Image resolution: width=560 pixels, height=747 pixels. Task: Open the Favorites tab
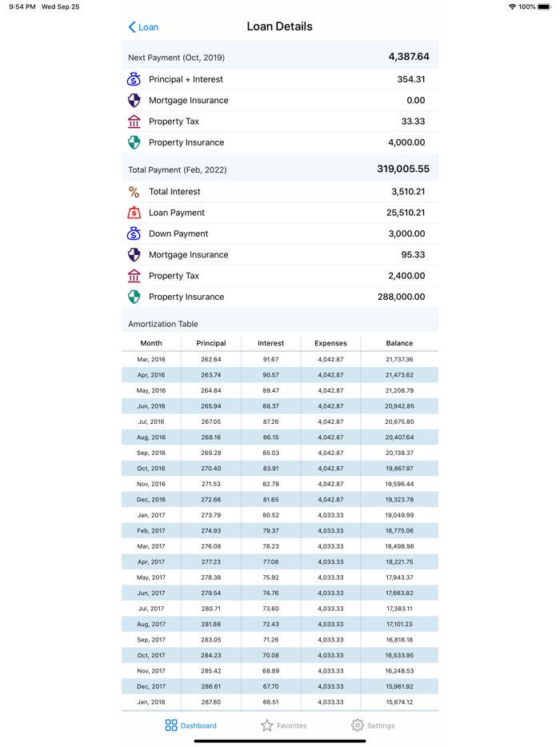click(284, 725)
